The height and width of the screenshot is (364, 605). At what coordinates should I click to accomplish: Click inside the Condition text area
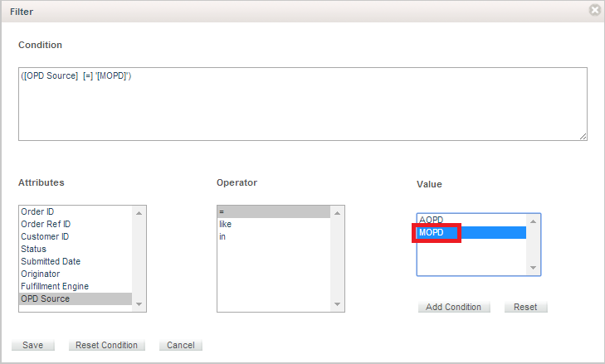[303, 104]
